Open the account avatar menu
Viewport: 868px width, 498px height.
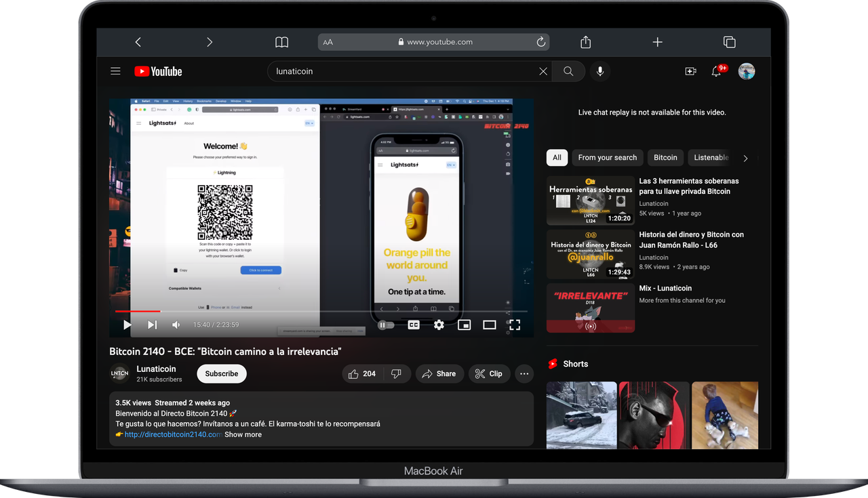point(747,71)
